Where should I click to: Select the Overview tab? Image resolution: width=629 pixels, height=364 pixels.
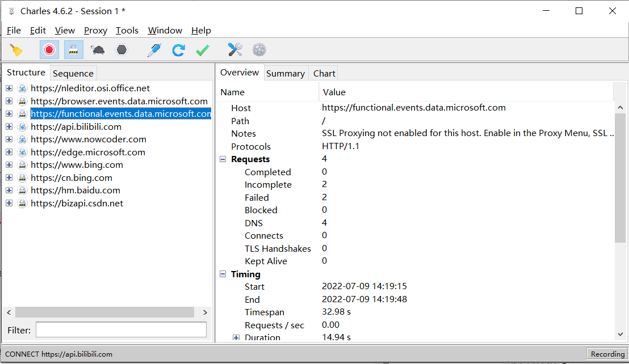tap(240, 73)
